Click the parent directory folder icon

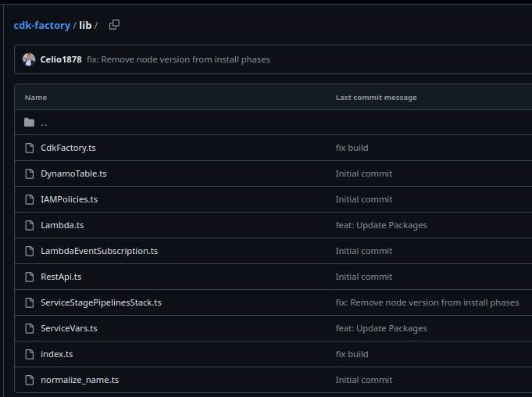click(30, 123)
